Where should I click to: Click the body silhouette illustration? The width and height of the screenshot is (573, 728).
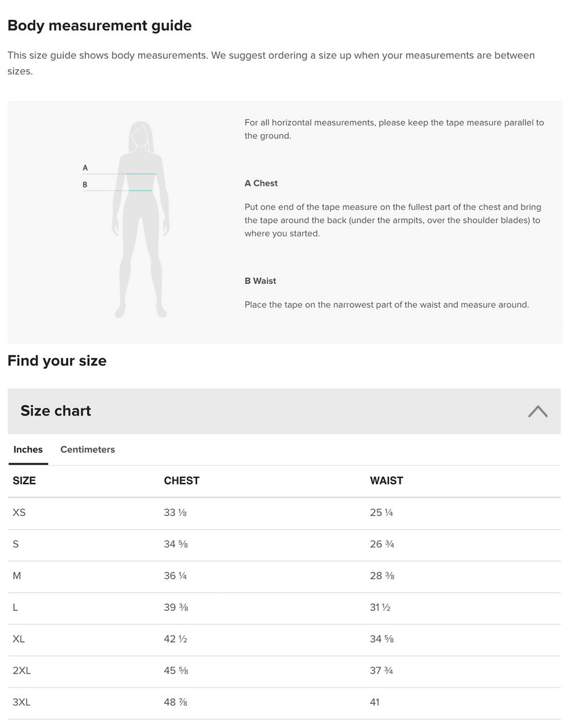141,220
